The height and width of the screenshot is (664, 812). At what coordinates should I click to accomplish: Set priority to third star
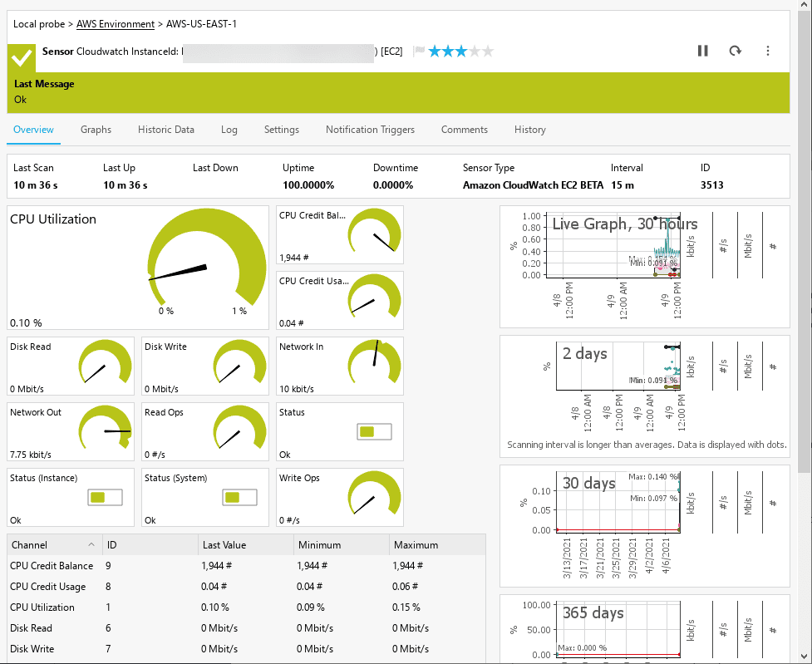point(461,52)
